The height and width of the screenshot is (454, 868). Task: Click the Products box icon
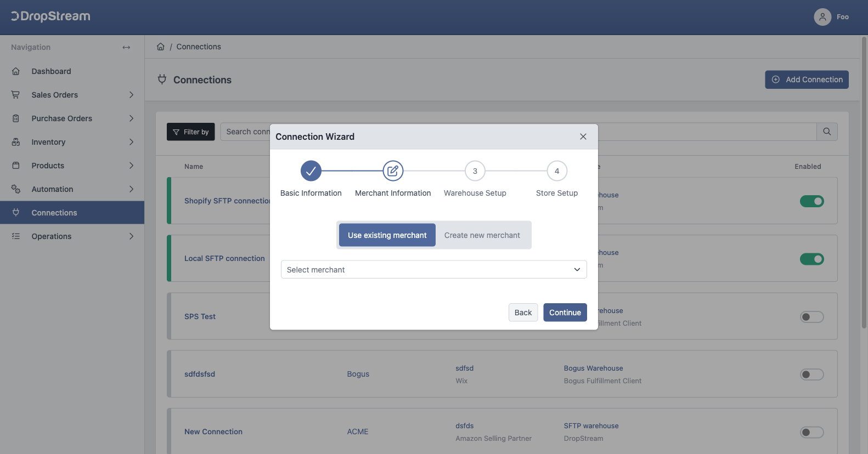(16, 166)
